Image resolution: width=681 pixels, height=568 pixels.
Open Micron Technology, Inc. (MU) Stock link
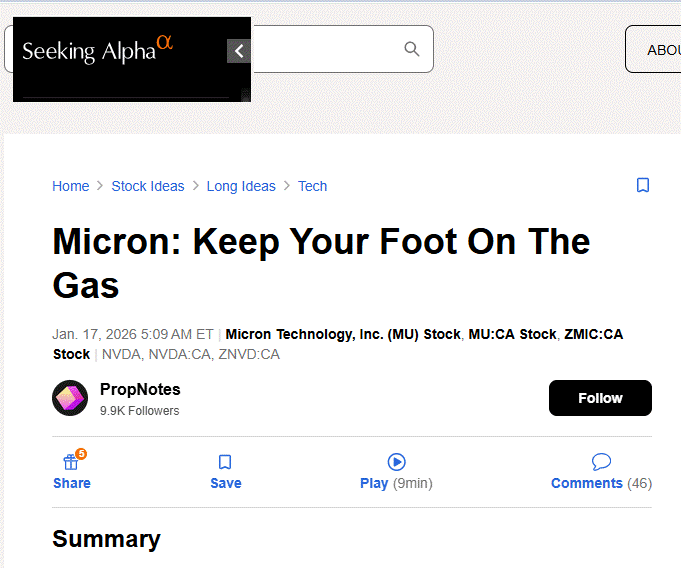tap(343, 334)
